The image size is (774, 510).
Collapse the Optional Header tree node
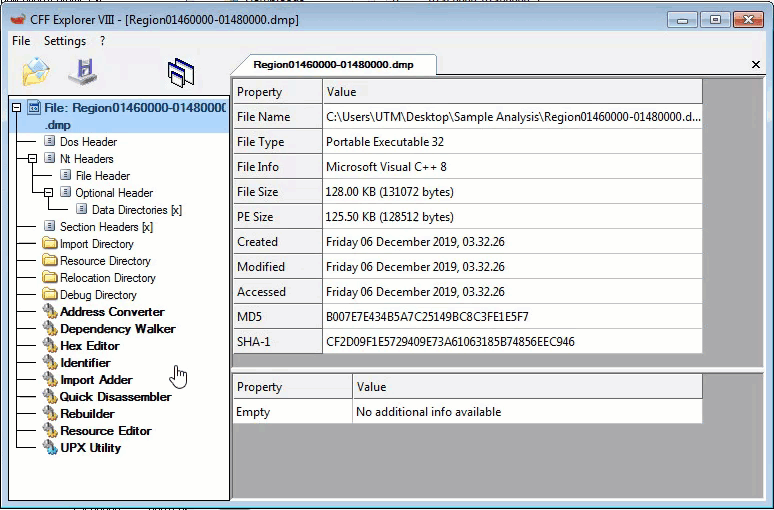48,193
